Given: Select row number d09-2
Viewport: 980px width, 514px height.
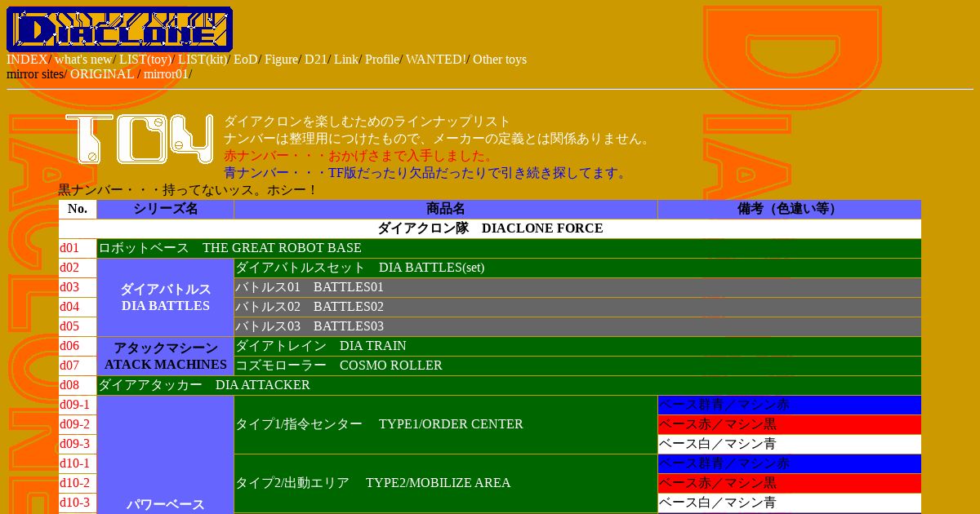Looking at the screenshot, I should (78, 424).
